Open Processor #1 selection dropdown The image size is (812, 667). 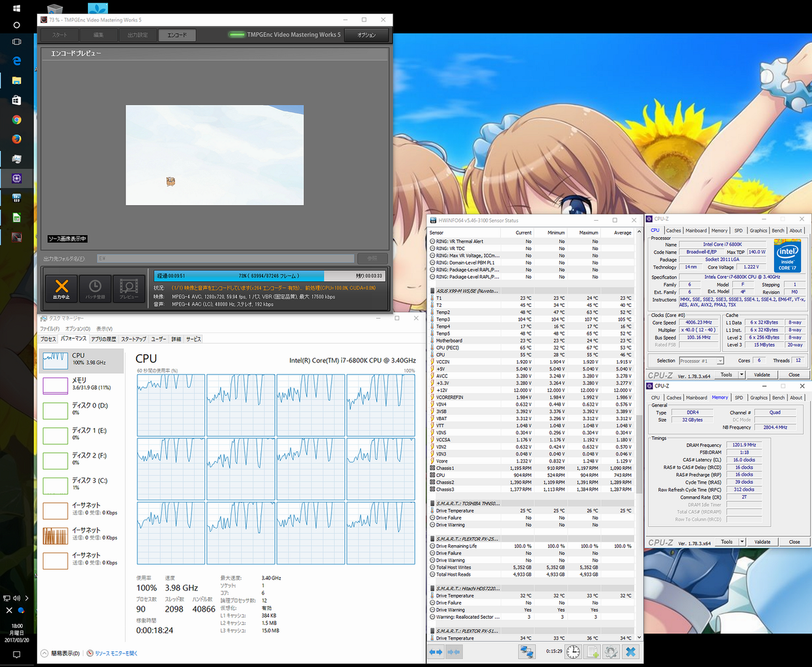[x=701, y=361]
